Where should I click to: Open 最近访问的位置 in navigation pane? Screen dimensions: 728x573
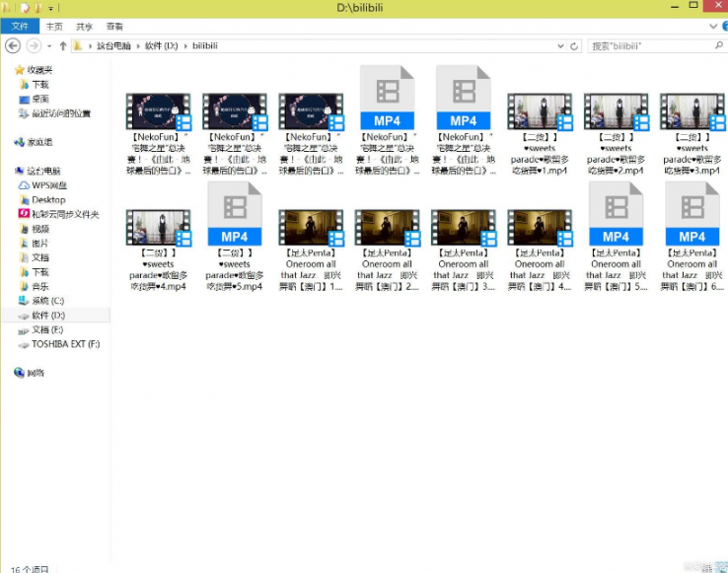(x=61, y=113)
